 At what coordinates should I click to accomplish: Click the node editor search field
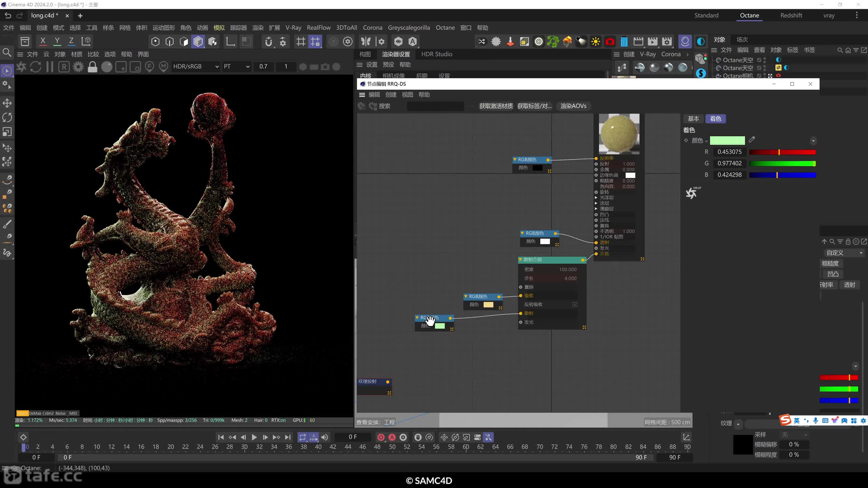[435, 106]
